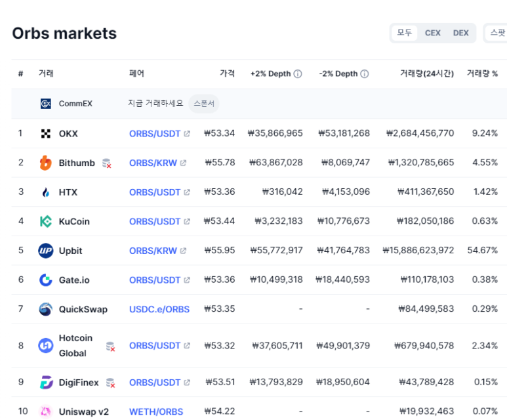The image size is (507, 420).
Task: Open the HTX ORBS/USDT pair link
Action: tap(155, 192)
